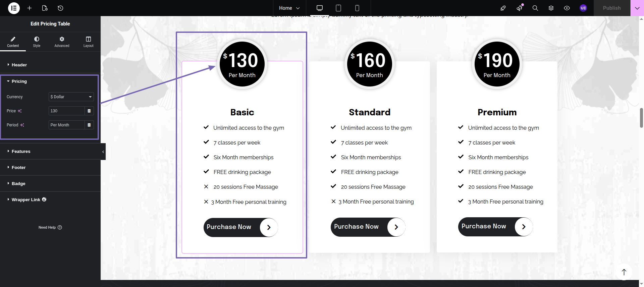Click the Dynamic Tags icon for Price
644x287 pixels.
(x=89, y=111)
